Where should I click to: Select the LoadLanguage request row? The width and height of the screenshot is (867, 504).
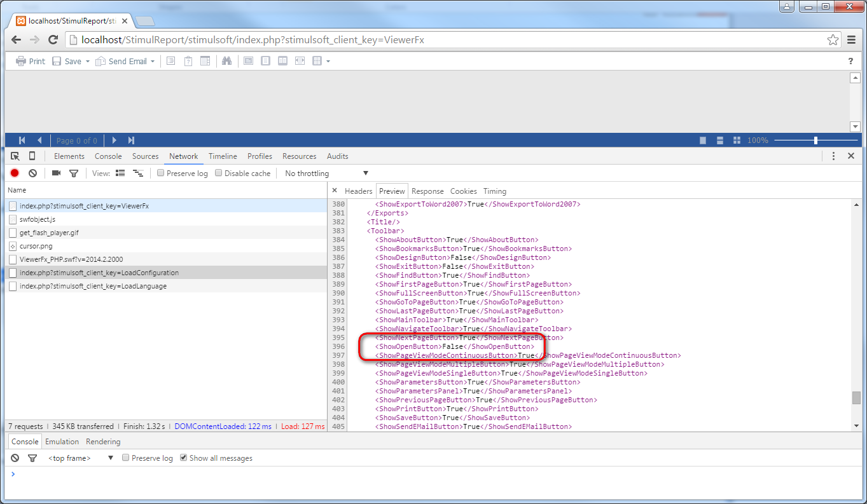tap(165, 286)
